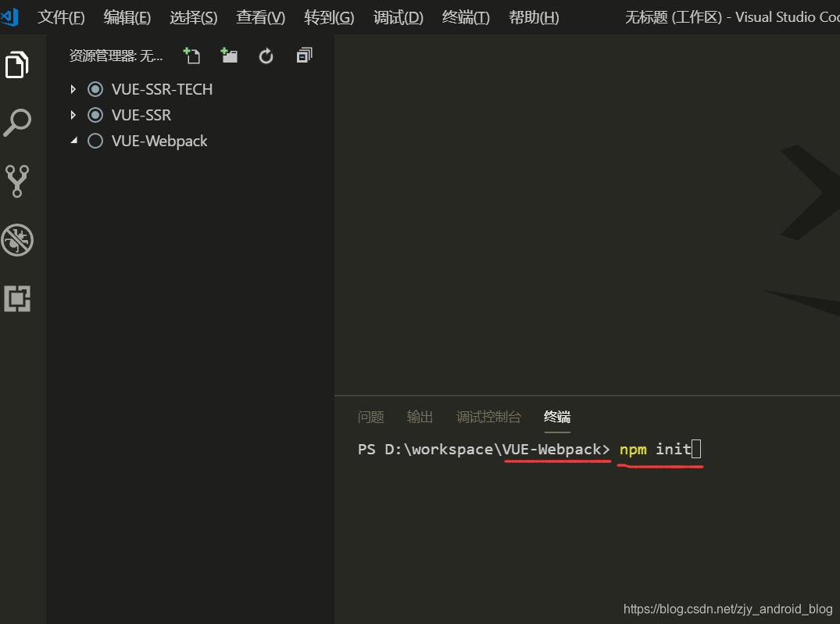Switch to the 问题 panel tab
Screen dimensions: 840x624
[x=370, y=417]
